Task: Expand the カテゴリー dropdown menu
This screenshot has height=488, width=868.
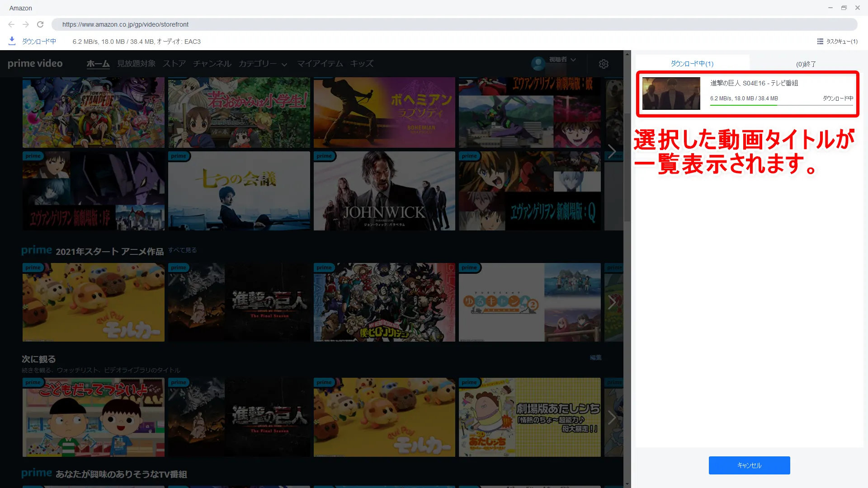Action: [263, 64]
